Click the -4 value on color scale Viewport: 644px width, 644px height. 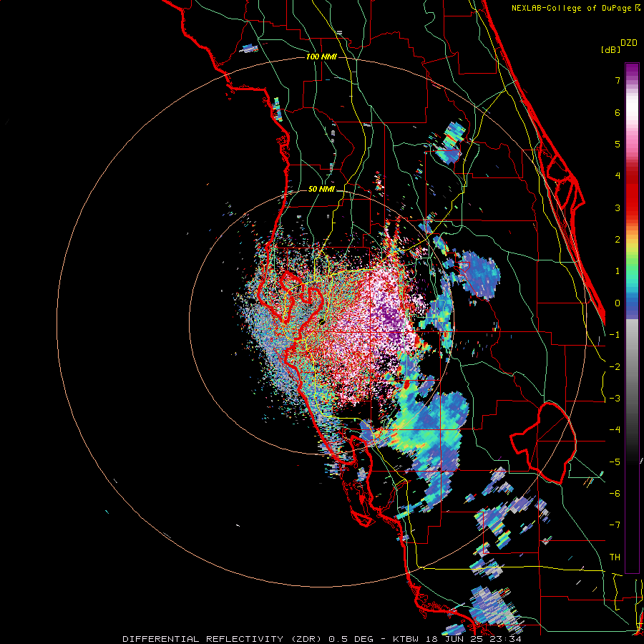pos(615,430)
